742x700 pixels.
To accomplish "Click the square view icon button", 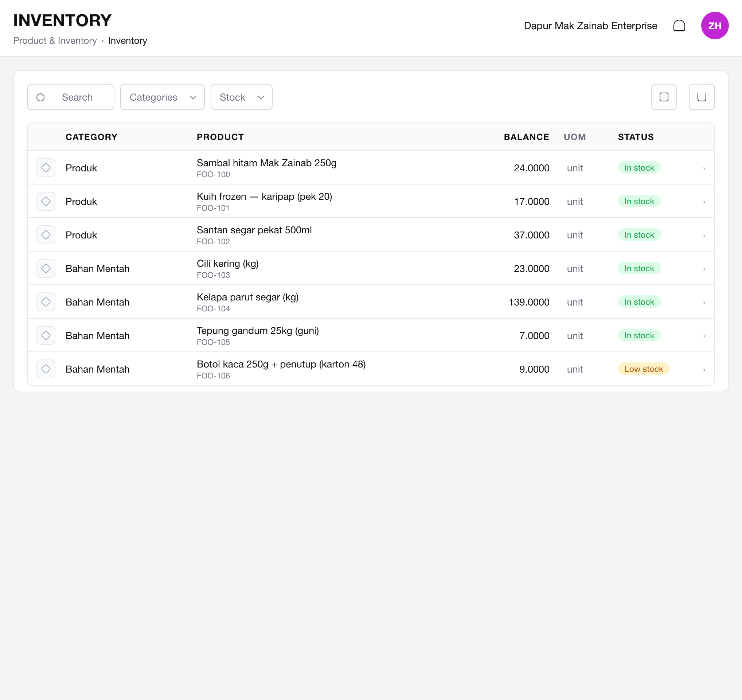I will pos(664,97).
